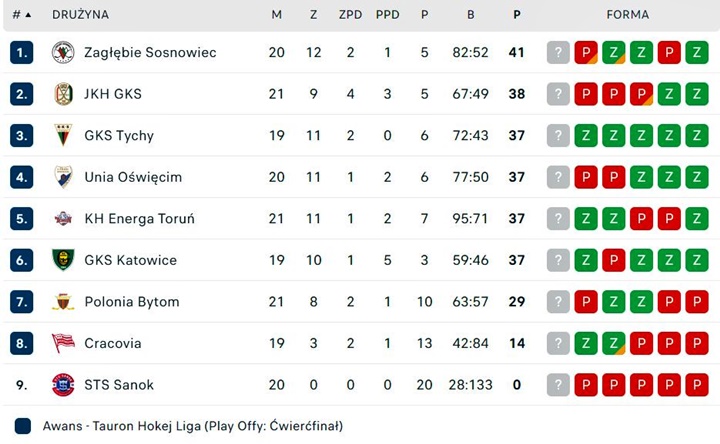The image size is (720, 444).
Task: Open the STS Sanok team link
Action: 119,385
